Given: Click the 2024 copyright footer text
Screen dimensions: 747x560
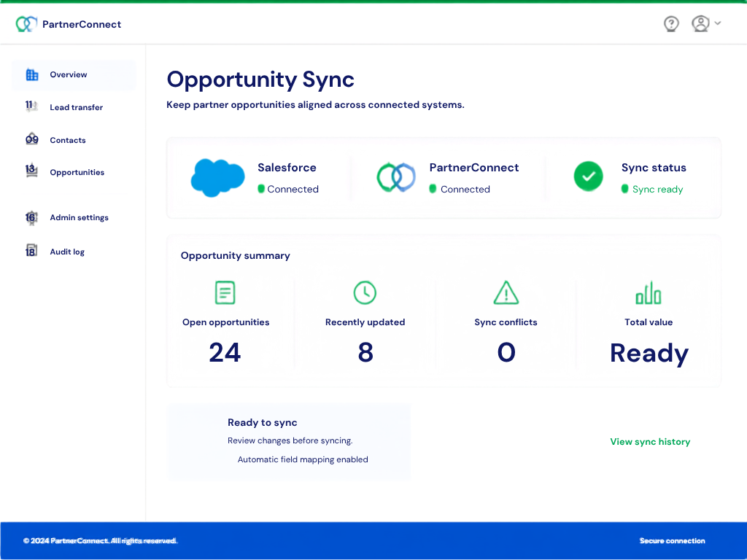Looking at the screenshot, I should (101, 541).
